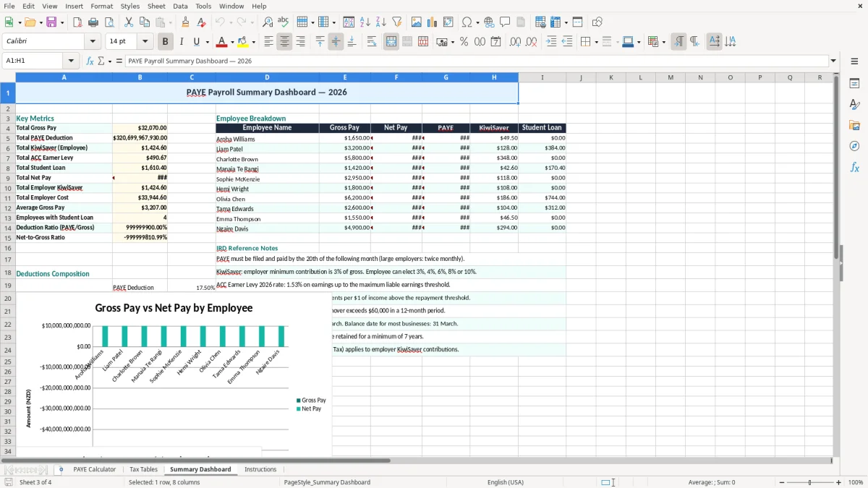Expand the Name Box dropdown

71,61
